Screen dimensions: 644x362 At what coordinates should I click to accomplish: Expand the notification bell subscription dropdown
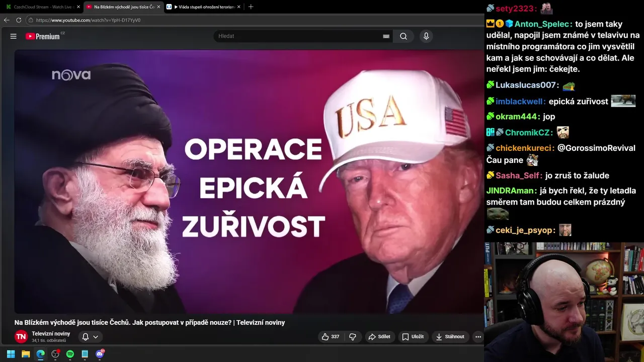(x=90, y=336)
